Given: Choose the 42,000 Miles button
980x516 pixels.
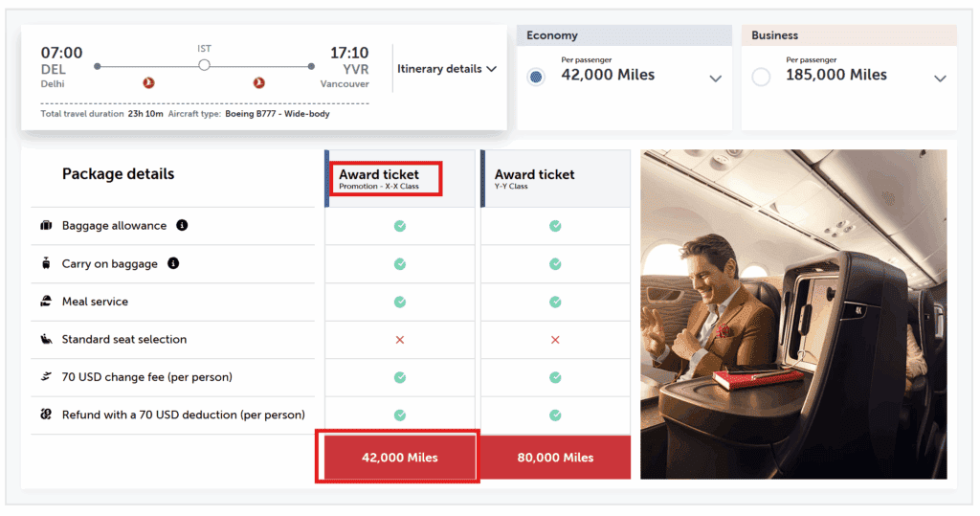Looking at the screenshot, I should point(400,458).
